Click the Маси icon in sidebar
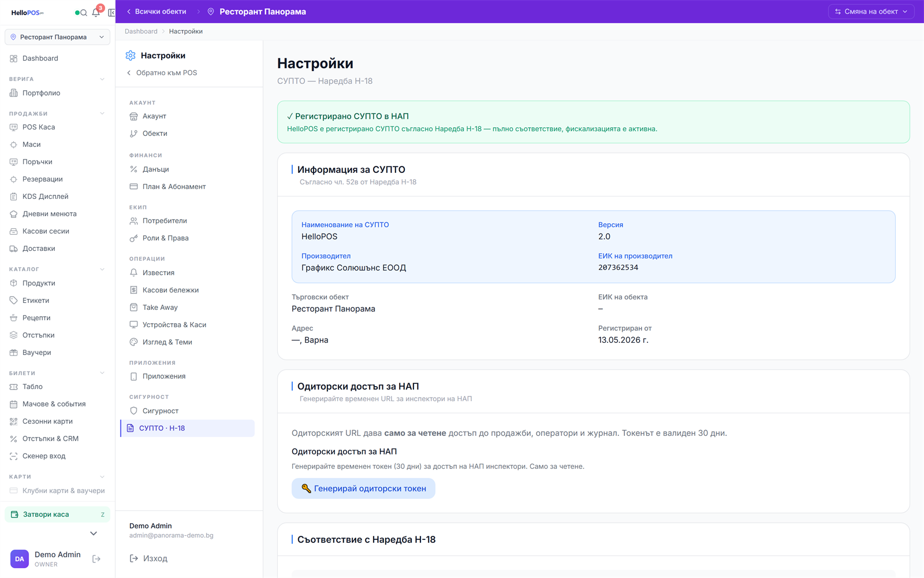 [x=14, y=144]
